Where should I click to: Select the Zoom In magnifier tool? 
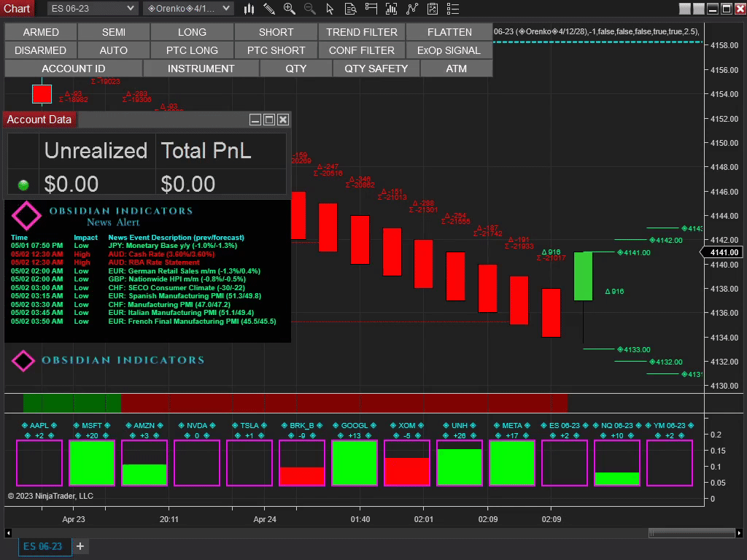[x=289, y=9]
